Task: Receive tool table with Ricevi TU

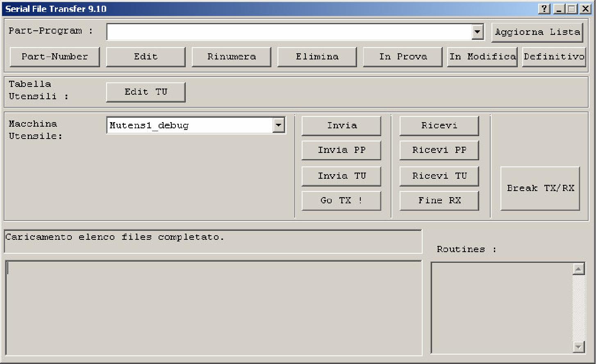Action: click(439, 176)
